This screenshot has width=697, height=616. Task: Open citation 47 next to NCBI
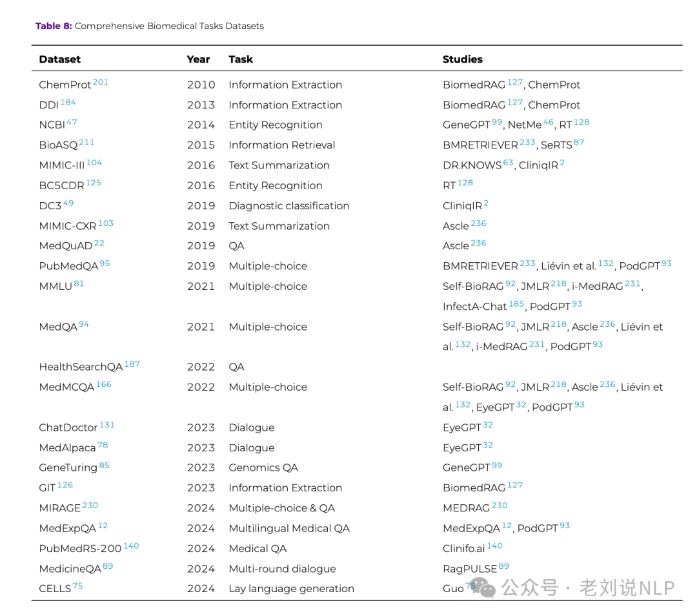(x=72, y=122)
